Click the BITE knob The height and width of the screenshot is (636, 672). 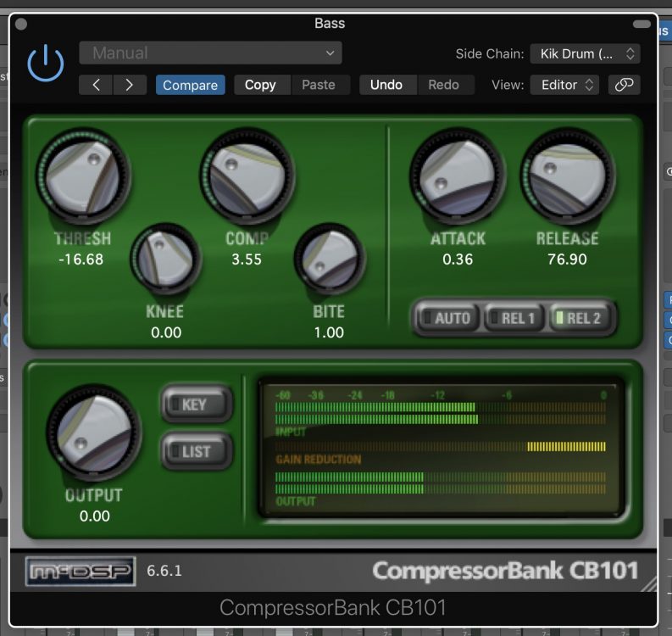tap(329, 258)
